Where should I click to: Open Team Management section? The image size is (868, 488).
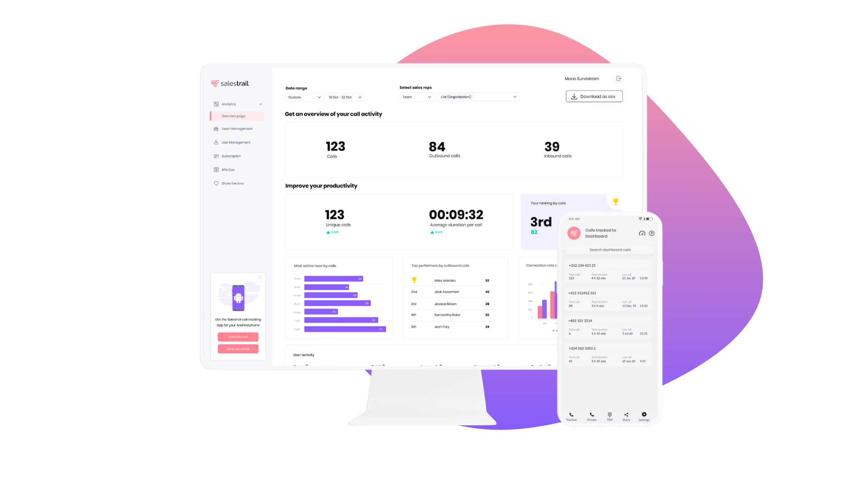coord(236,129)
